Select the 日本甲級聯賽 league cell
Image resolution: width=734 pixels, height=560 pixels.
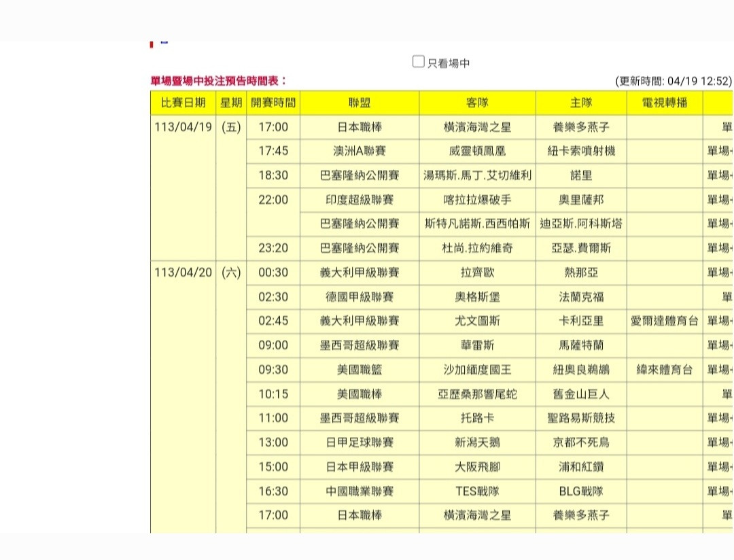pyautogui.click(x=360, y=466)
